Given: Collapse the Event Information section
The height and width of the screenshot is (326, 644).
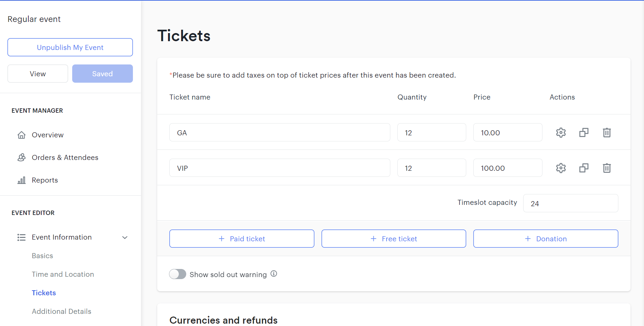Looking at the screenshot, I should (125, 238).
